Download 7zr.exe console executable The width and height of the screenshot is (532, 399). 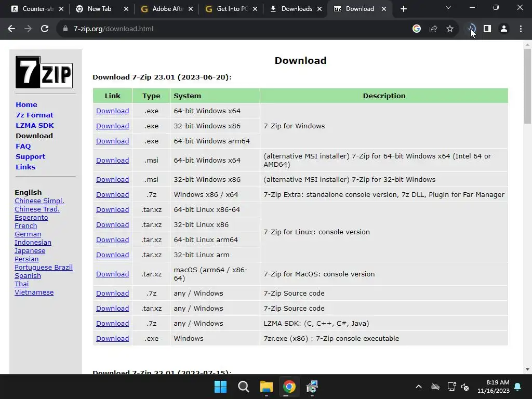112,339
